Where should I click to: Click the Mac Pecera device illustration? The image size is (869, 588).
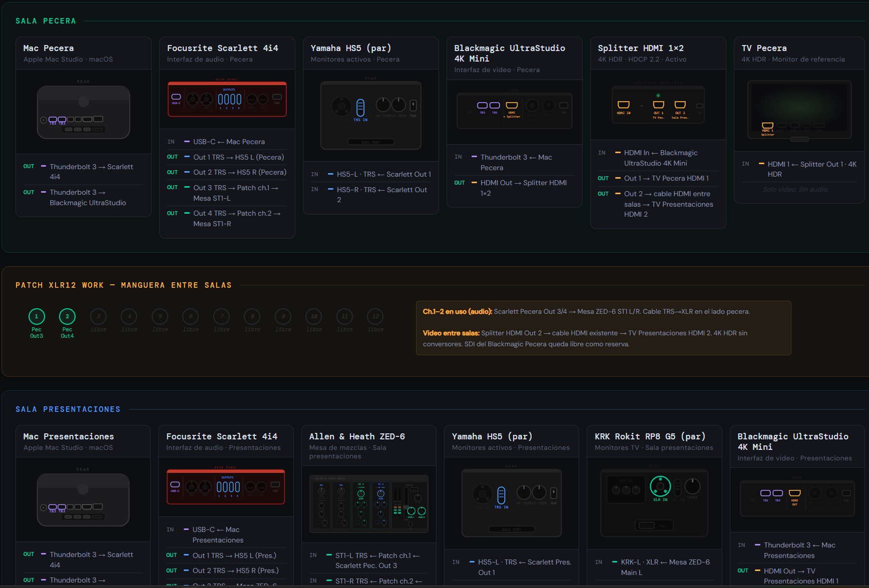(x=84, y=112)
